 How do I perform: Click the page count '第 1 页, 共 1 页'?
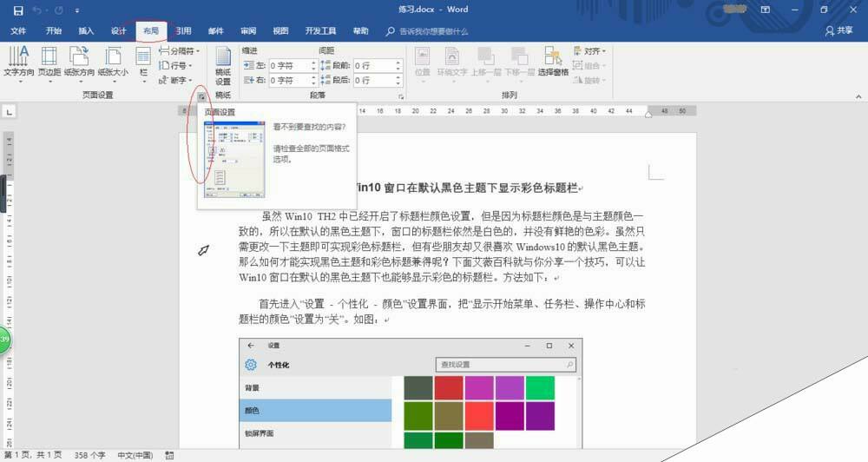tap(33, 455)
